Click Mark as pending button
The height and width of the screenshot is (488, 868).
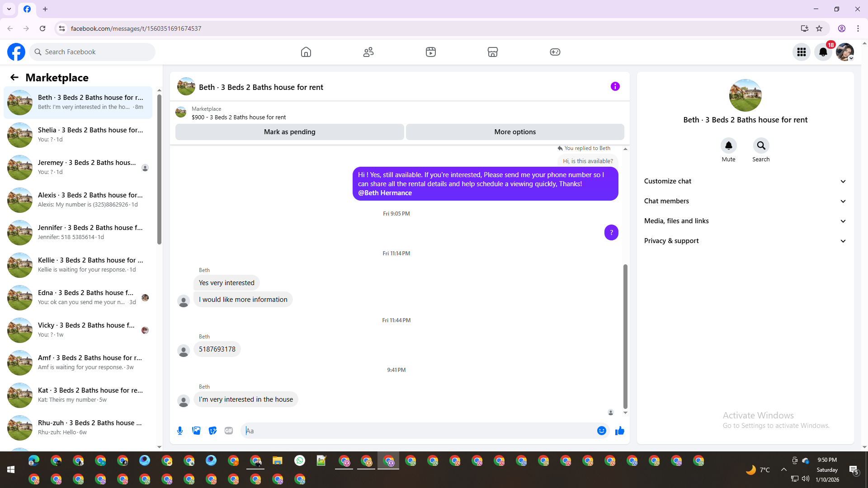click(x=289, y=132)
